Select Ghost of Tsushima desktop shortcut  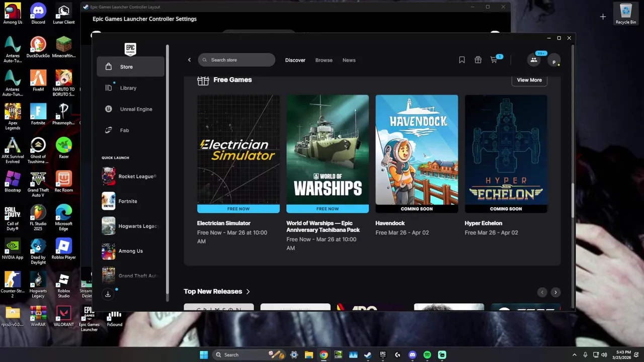coord(38,150)
